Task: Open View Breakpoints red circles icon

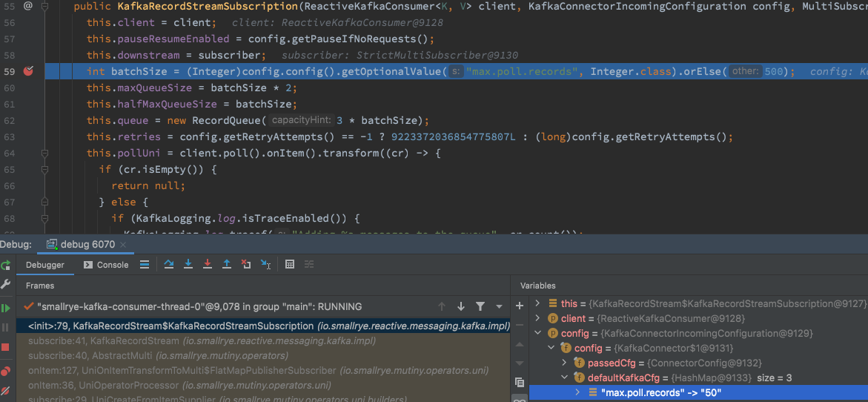Action: pyautogui.click(x=5, y=371)
